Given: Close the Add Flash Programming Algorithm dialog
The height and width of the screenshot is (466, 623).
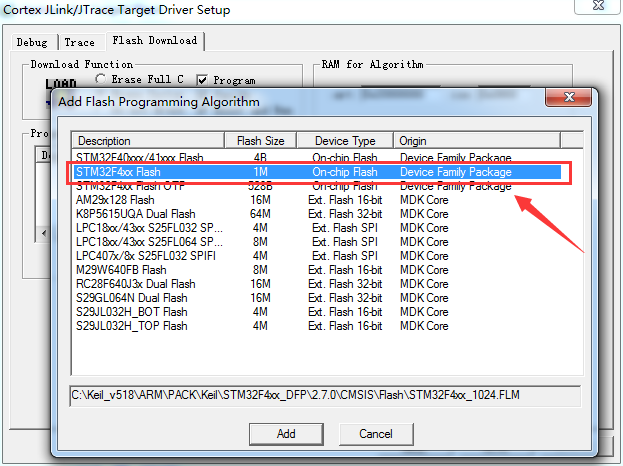Looking at the screenshot, I should 569,97.
